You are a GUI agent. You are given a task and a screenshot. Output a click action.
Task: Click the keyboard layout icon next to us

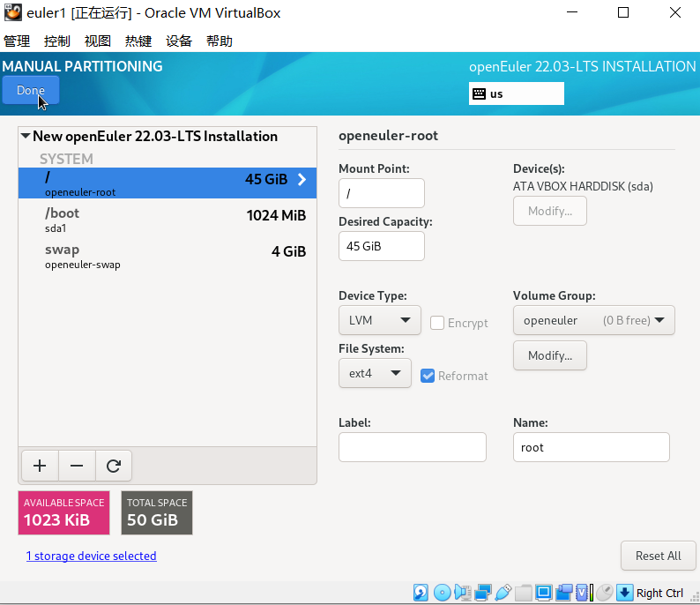coord(479,93)
